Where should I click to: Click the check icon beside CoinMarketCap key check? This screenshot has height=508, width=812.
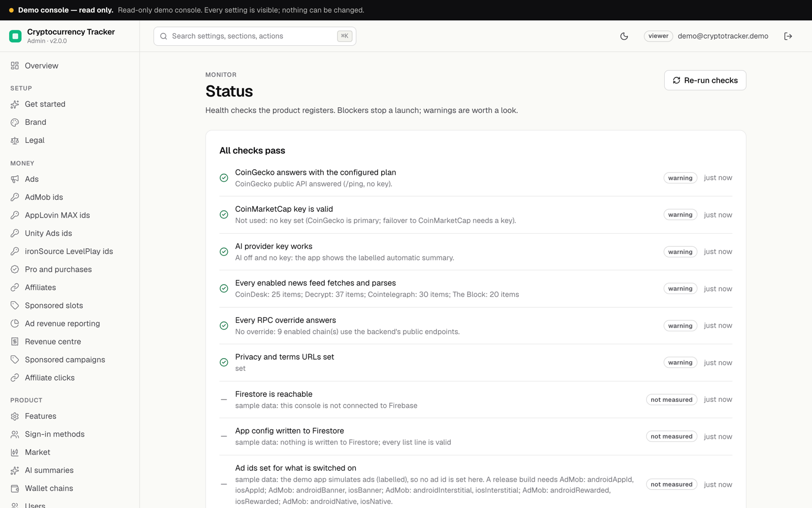tap(224, 214)
